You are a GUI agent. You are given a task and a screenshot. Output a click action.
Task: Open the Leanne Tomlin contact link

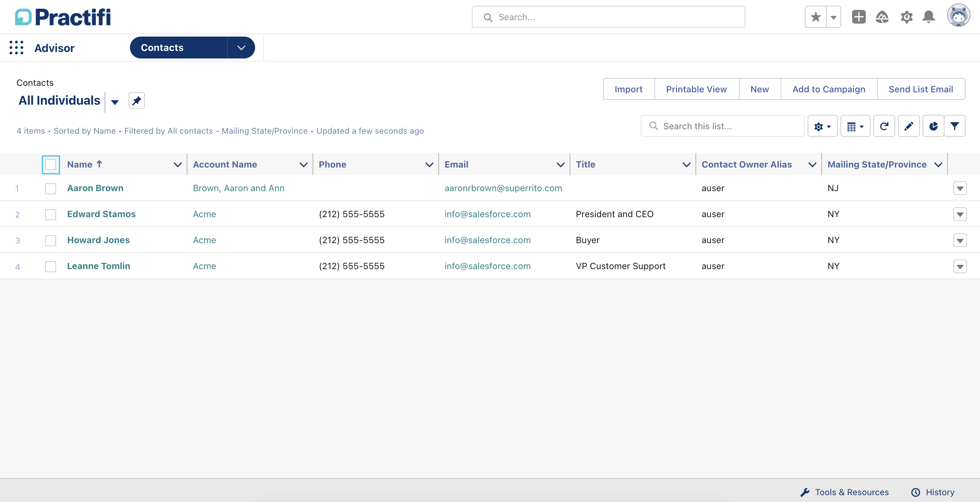[x=98, y=266]
